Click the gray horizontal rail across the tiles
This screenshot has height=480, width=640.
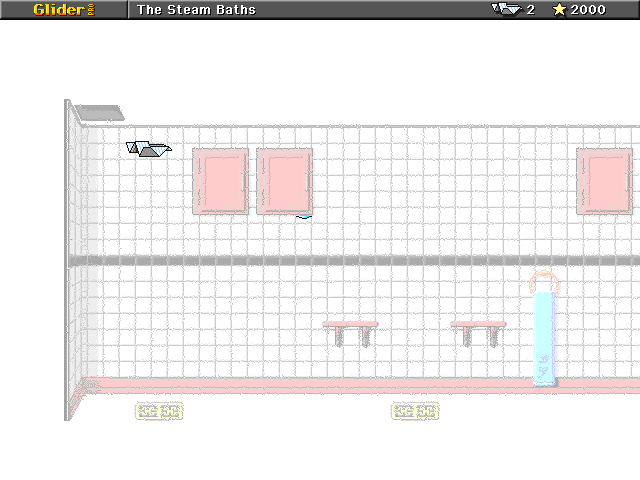point(300,260)
